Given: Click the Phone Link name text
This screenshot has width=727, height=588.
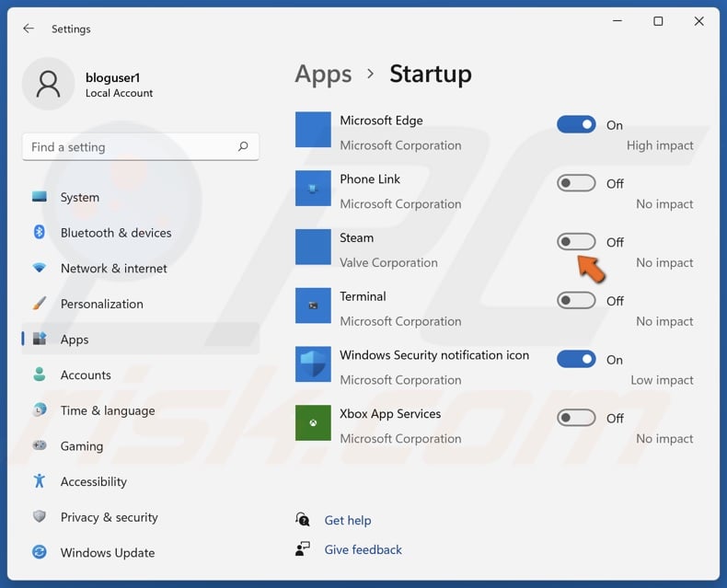Looking at the screenshot, I should click(x=370, y=179).
